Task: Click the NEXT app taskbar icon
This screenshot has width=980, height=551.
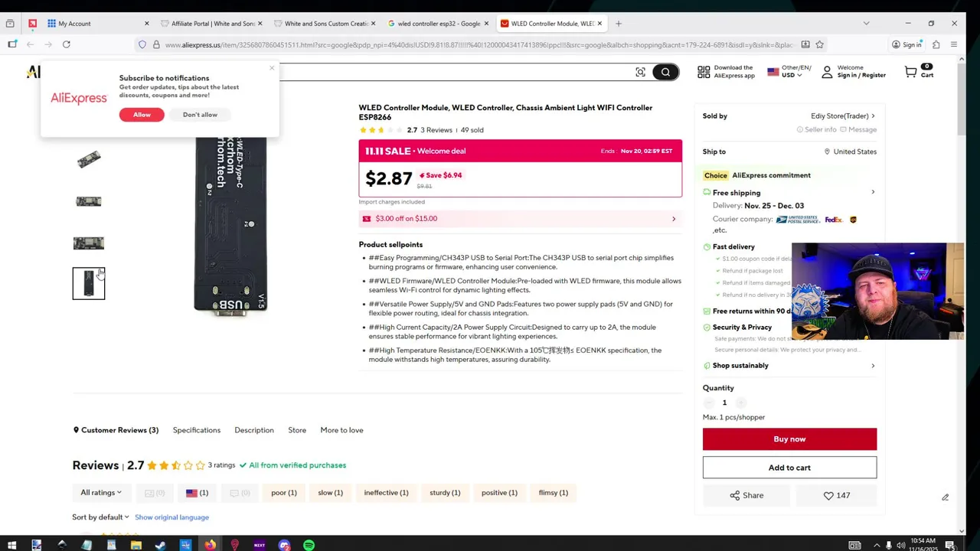Action: pos(260,545)
